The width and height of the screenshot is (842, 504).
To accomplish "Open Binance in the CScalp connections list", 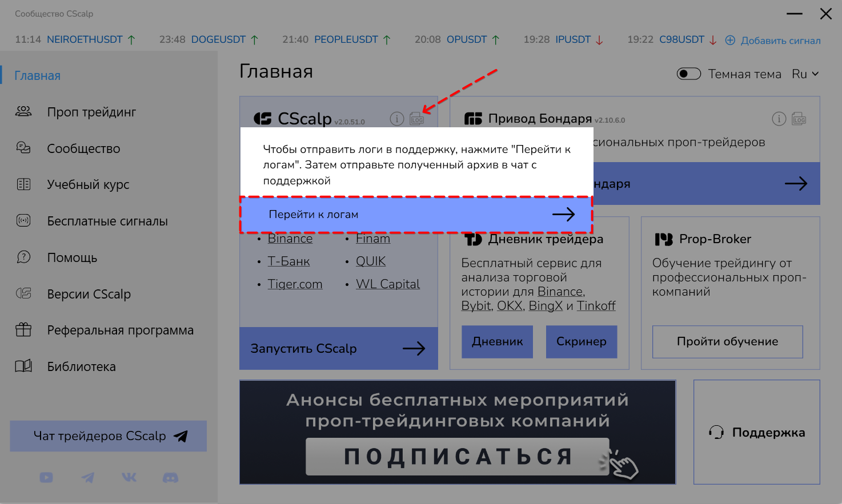I will click(x=290, y=239).
